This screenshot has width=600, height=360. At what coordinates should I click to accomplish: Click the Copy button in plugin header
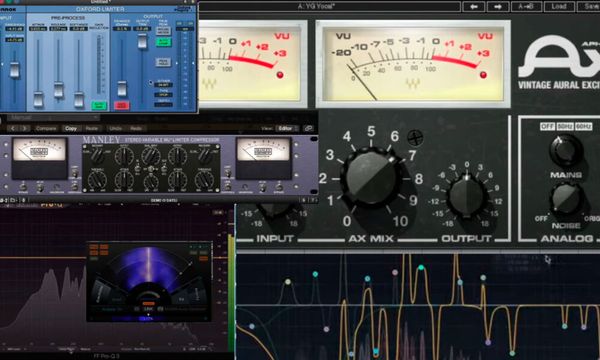(x=71, y=129)
